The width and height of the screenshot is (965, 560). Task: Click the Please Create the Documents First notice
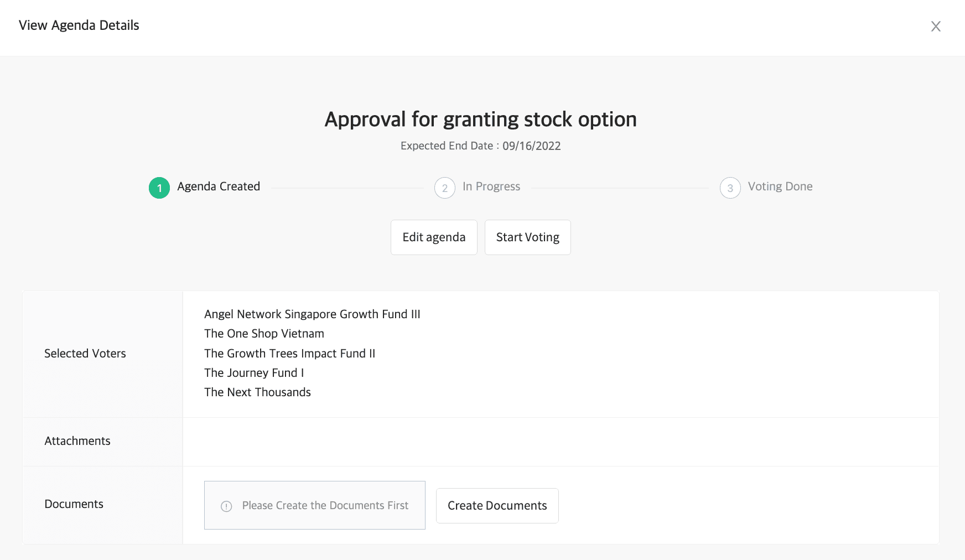pos(315,505)
